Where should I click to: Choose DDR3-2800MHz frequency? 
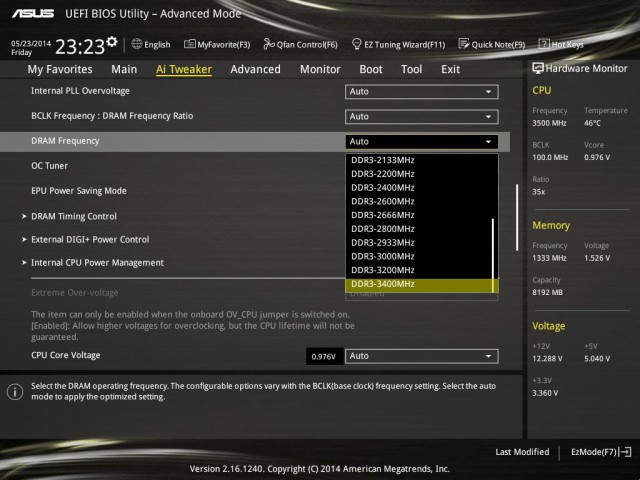coord(419,229)
